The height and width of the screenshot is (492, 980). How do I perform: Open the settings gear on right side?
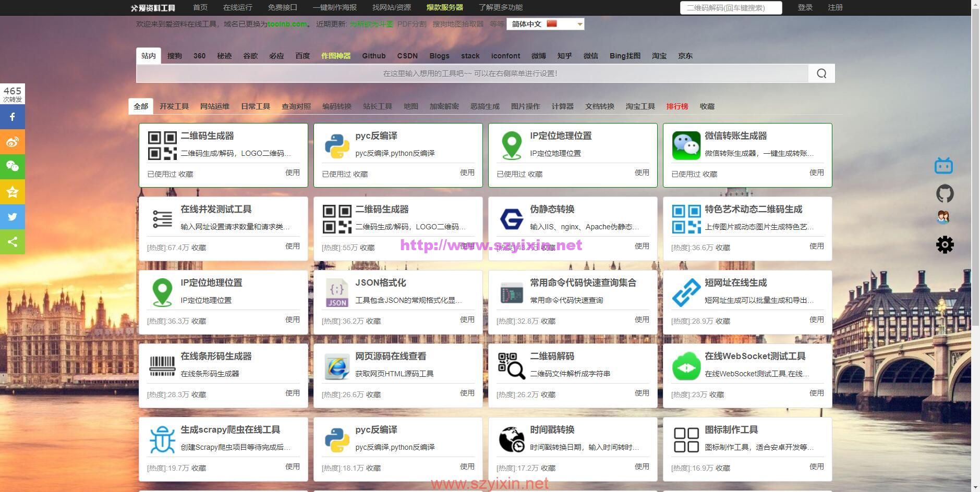pyautogui.click(x=945, y=244)
